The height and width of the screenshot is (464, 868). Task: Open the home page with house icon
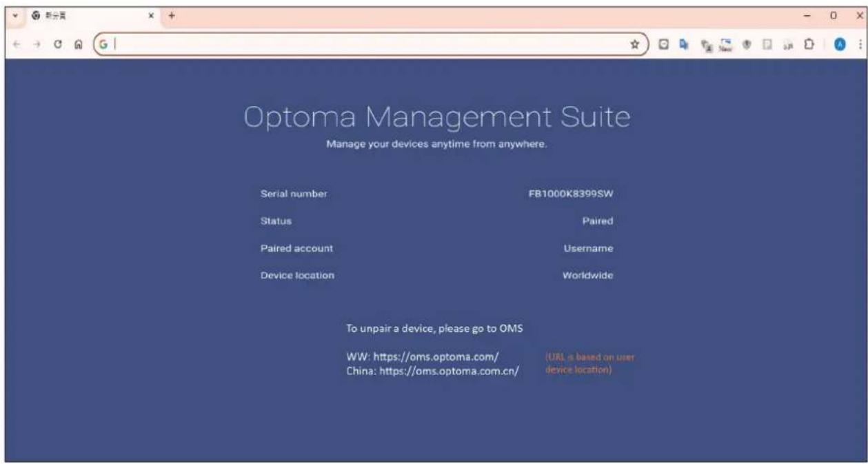coord(79,43)
